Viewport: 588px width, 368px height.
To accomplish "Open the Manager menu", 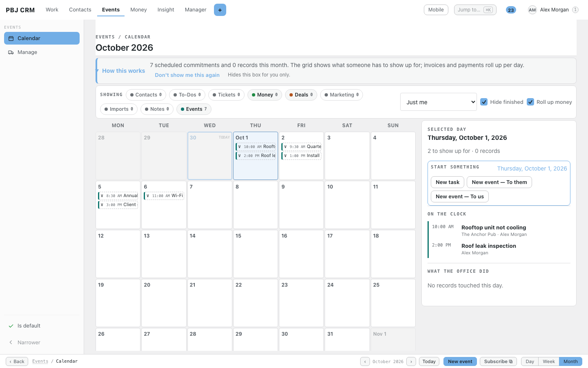I will coord(196,10).
